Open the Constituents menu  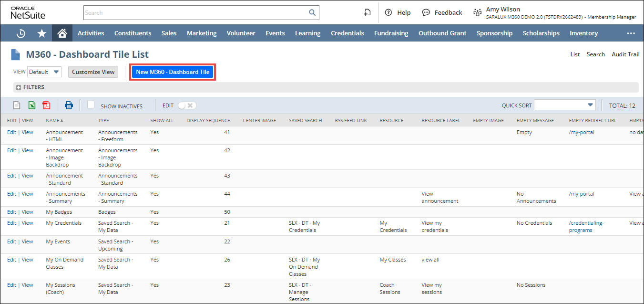(133, 33)
